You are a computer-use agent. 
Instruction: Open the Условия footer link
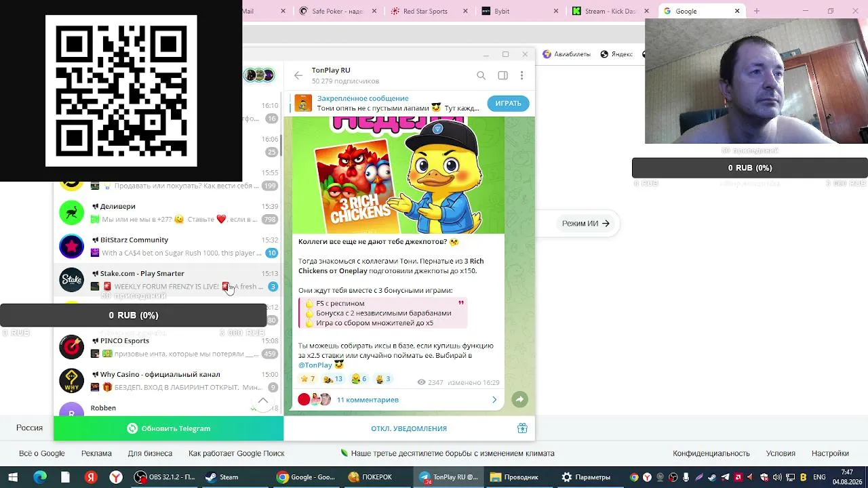tap(781, 453)
